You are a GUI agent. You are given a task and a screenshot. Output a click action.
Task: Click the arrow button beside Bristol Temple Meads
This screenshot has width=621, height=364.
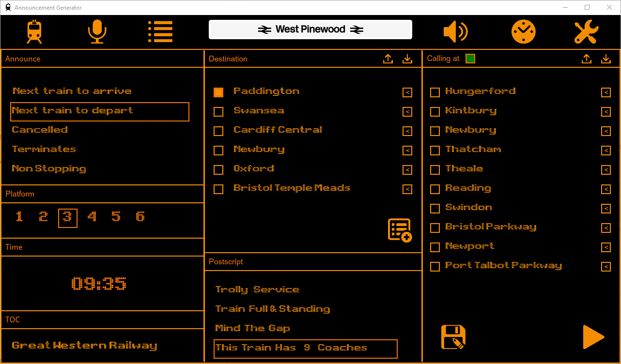pyautogui.click(x=407, y=189)
